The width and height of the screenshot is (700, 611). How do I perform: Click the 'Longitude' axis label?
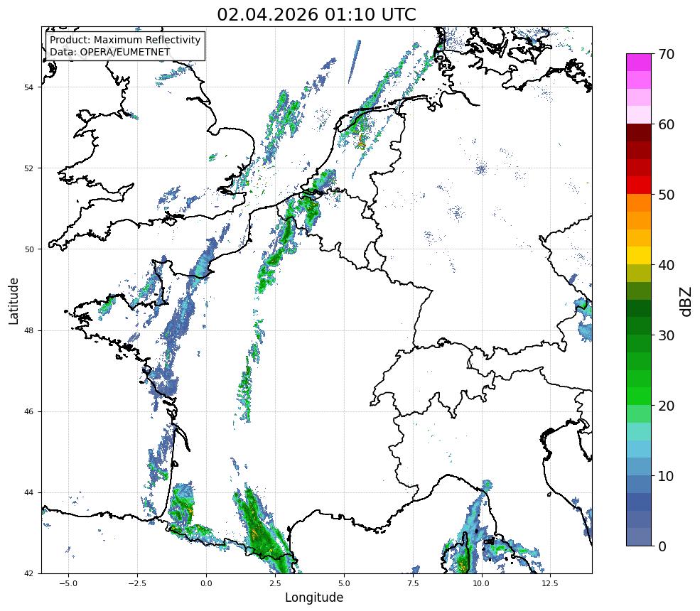click(x=314, y=598)
